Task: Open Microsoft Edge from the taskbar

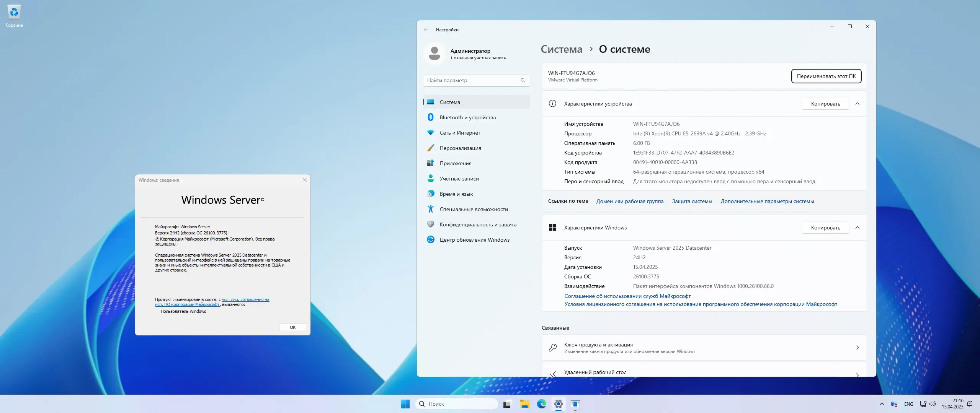Action: click(x=542, y=404)
